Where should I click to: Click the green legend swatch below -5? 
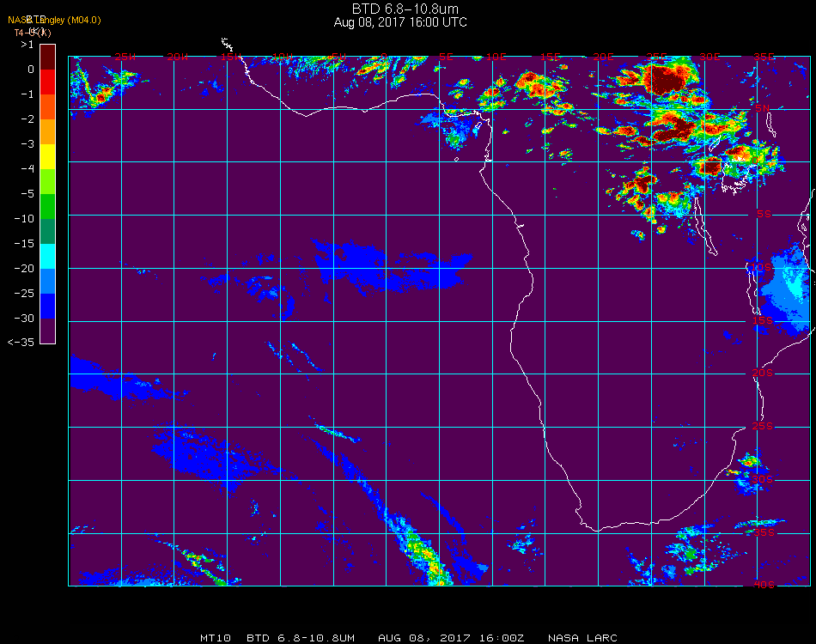pos(47,207)
